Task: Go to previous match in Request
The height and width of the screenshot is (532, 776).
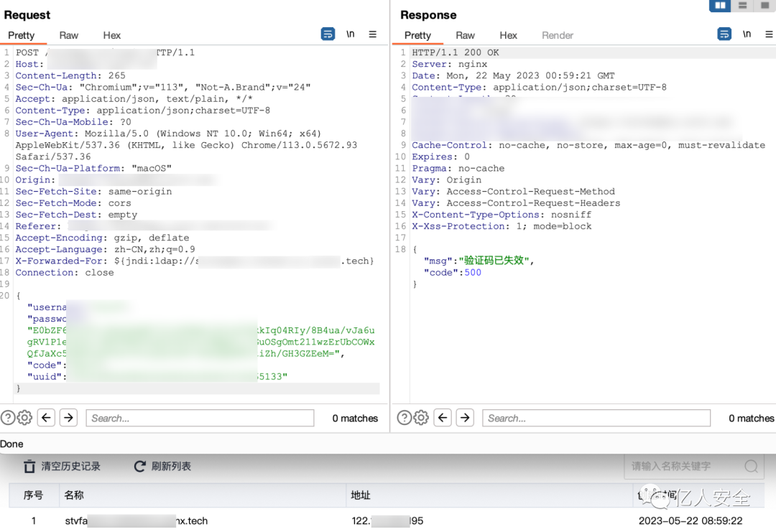Action: [46, 418]
